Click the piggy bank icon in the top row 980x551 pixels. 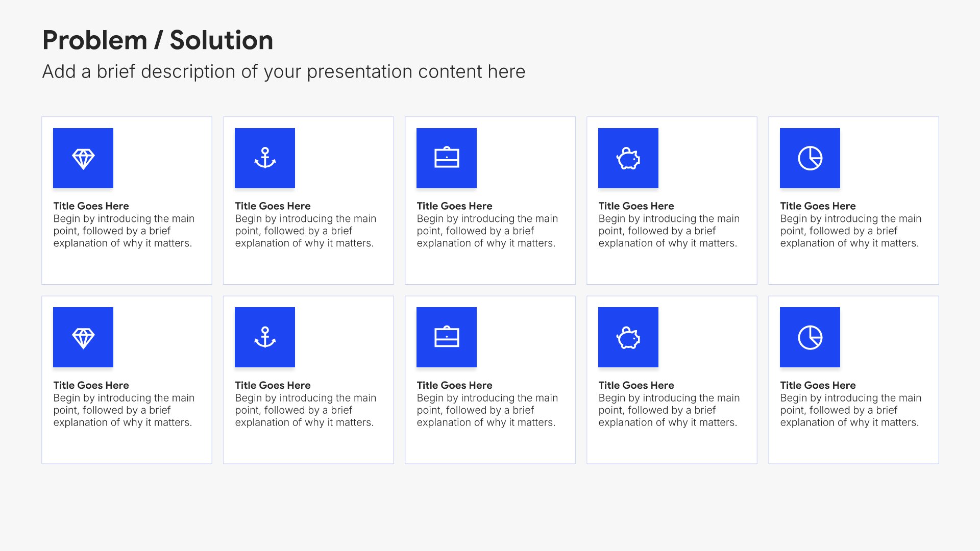tap(628, 158)
